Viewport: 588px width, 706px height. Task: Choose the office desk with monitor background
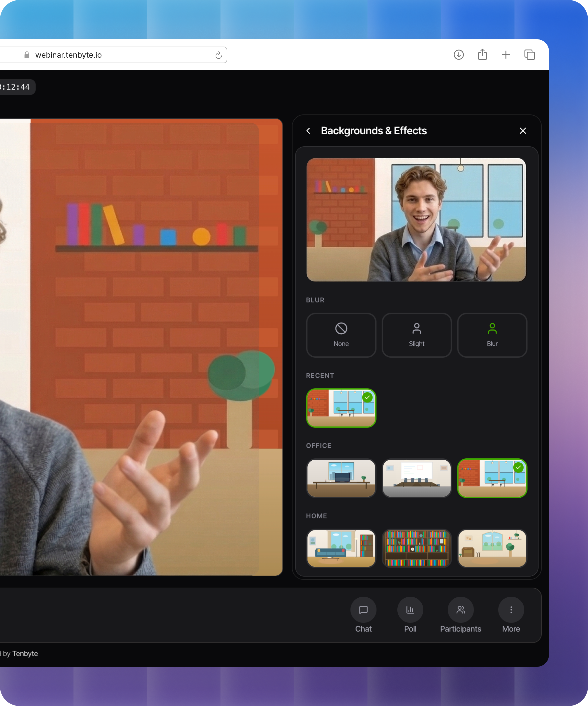point(341,478)
